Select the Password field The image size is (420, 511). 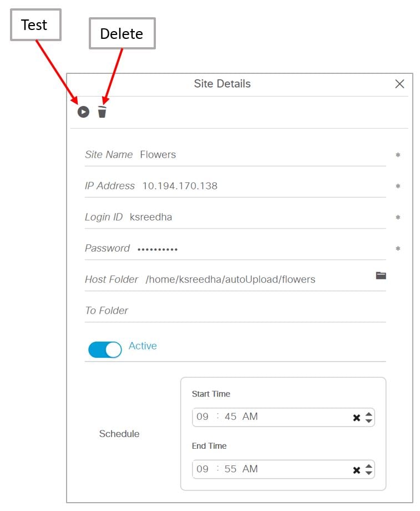(x=255, y=248)
